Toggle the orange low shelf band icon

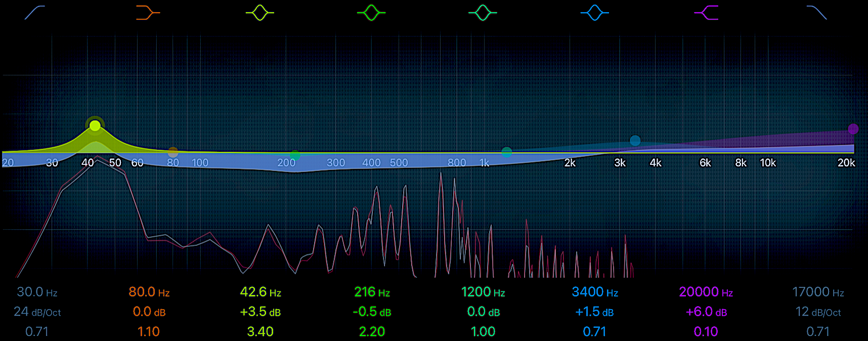click(x=148, y=13)
